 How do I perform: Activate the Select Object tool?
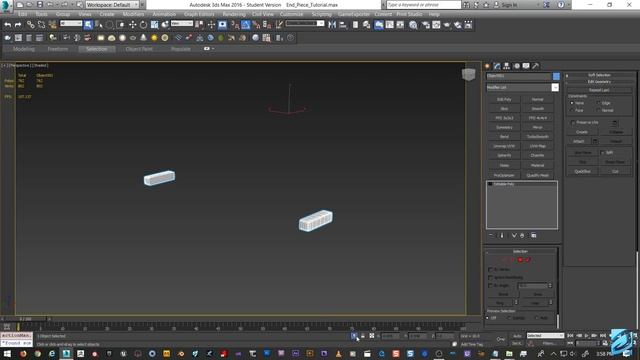(x=88, y=25)
